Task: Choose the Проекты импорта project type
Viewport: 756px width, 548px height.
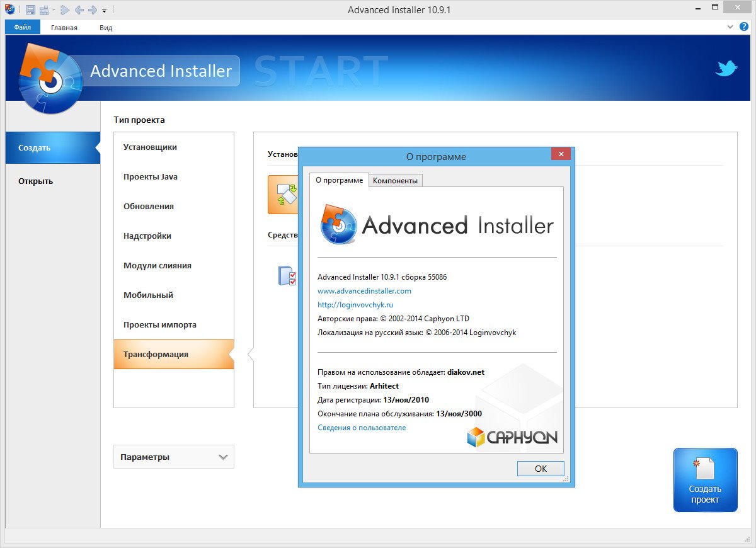Action: [x=174, y=325]
